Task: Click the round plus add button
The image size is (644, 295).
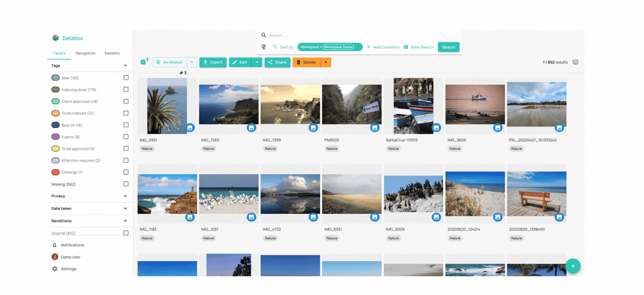Action: 573,266
